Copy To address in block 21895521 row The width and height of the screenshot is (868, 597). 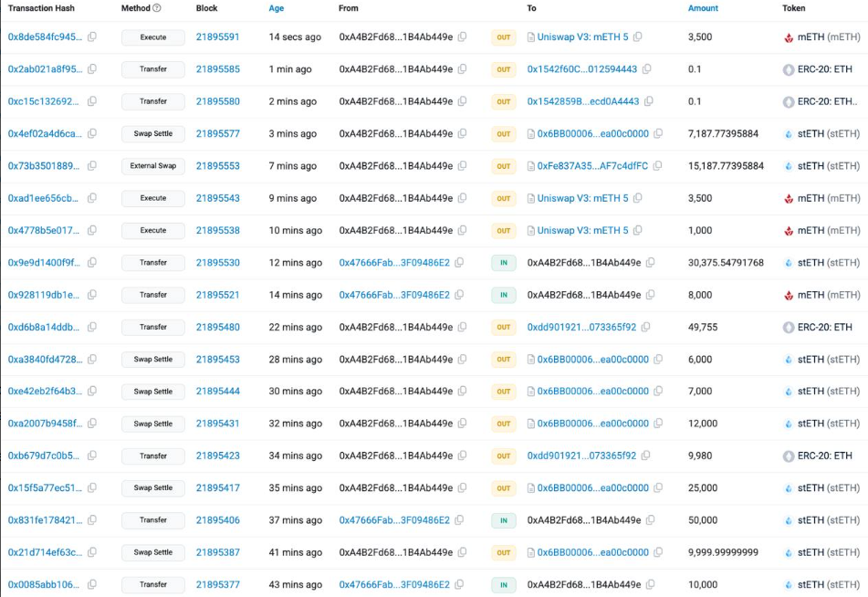click(651, 295)
